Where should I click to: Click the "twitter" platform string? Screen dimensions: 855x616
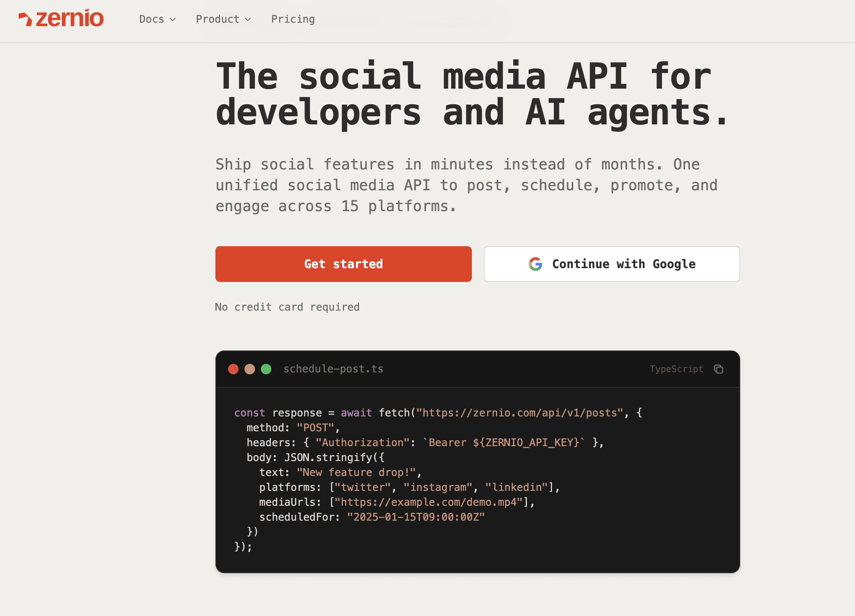click(363, 488)
